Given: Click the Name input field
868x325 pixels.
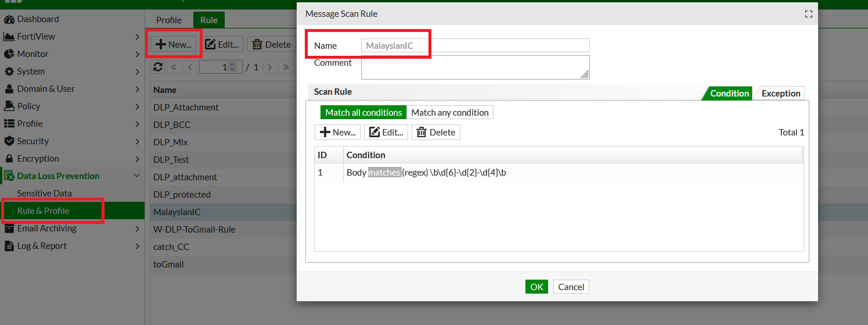Looking at the screenshot, I should pos(475,45).
